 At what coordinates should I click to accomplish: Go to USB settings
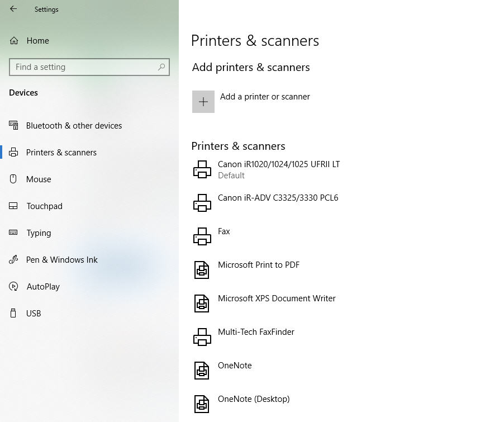click(x=34, y=313)
